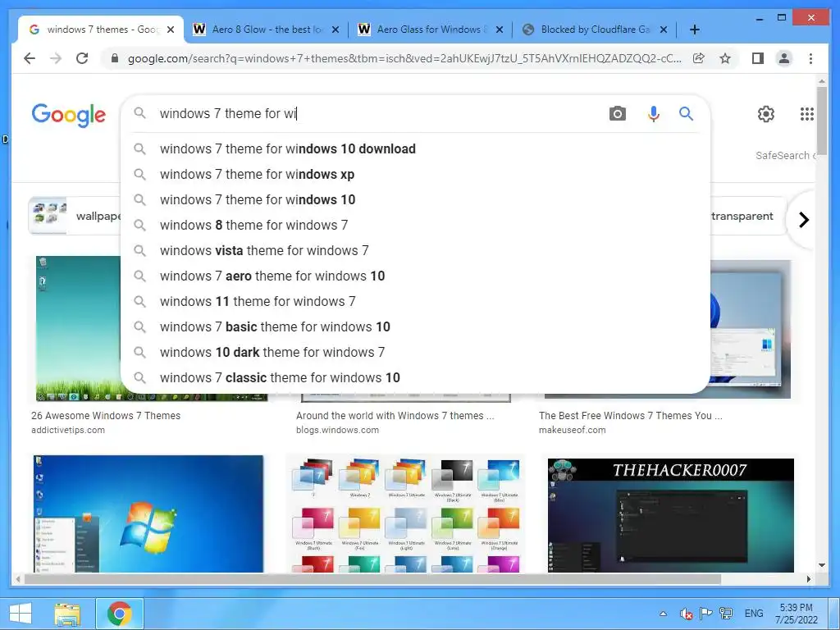This screenshot has width=840, height=630.
Task: Open the THEHACKER0007 dark theme thumbnail
Action: pyautogui.click(x=671, y=515)
